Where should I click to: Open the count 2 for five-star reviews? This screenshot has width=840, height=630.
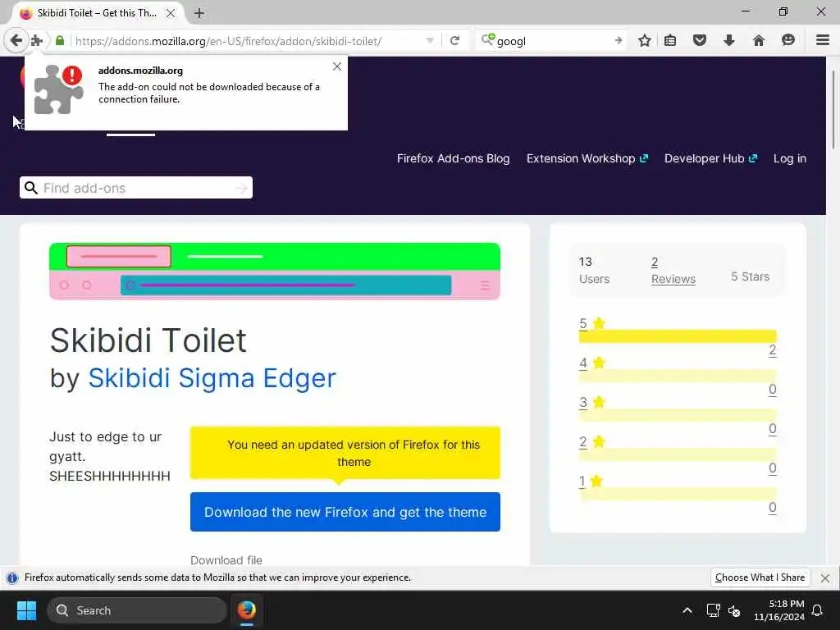point(772,350)
